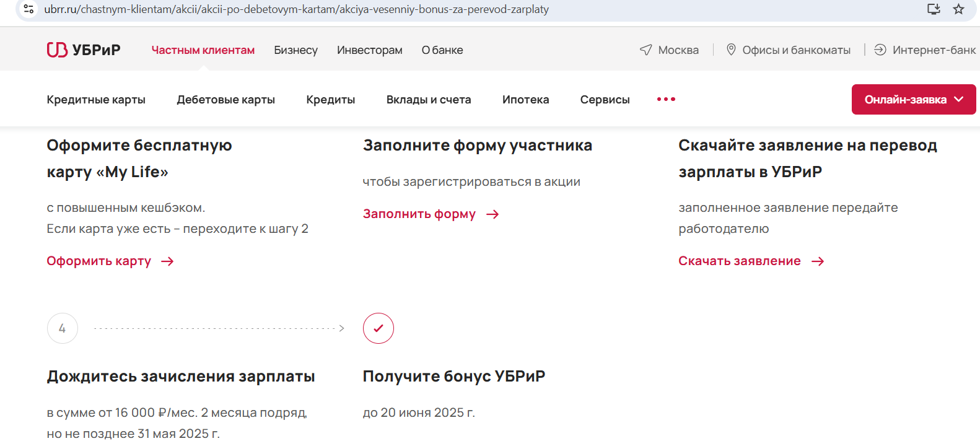Viewport: 980px width, 441px height.
Task: Click the UBRiR bank logo
Action: pyautogui.click(x=84, y=50)
